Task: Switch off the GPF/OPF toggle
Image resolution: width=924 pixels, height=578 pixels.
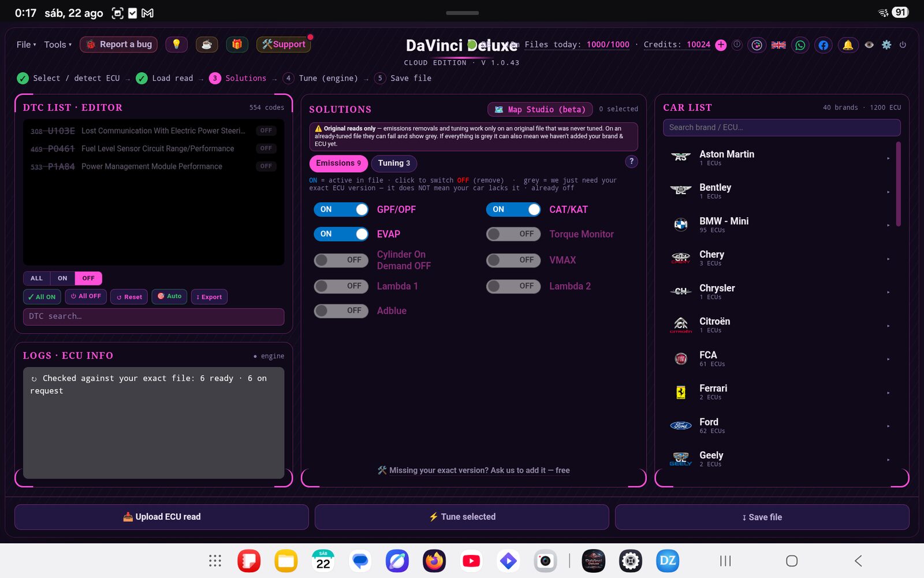Action: pos(341,209)
